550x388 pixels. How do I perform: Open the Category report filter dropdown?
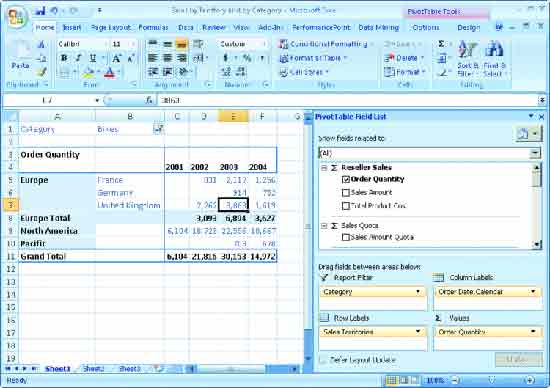coord(418,292)
